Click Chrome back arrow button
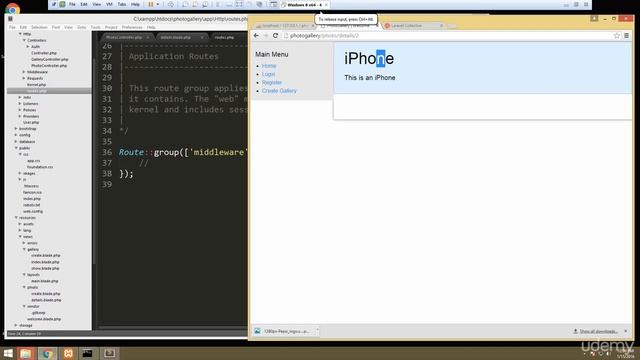Screen dimensions: 640x360 (256, 36)
